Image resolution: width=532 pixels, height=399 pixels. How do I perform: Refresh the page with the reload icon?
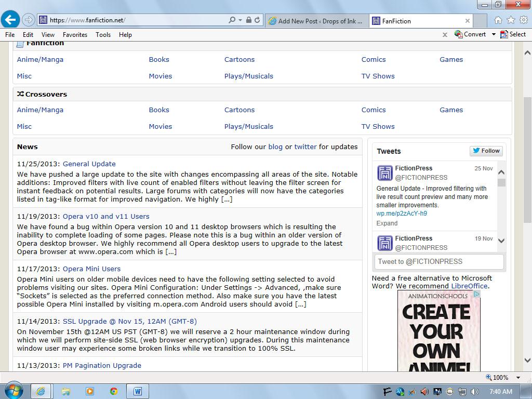click(x=257, y=20)
